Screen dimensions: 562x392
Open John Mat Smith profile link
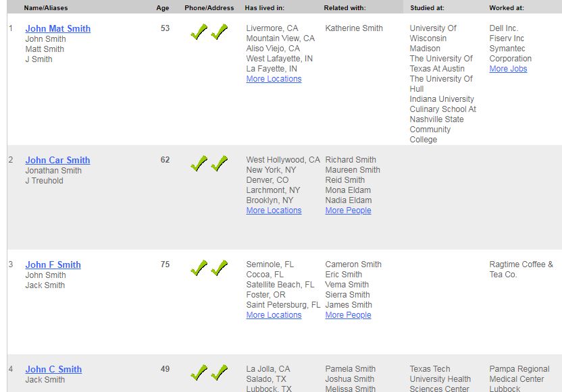pyautogui.click(x=57, y=28)
